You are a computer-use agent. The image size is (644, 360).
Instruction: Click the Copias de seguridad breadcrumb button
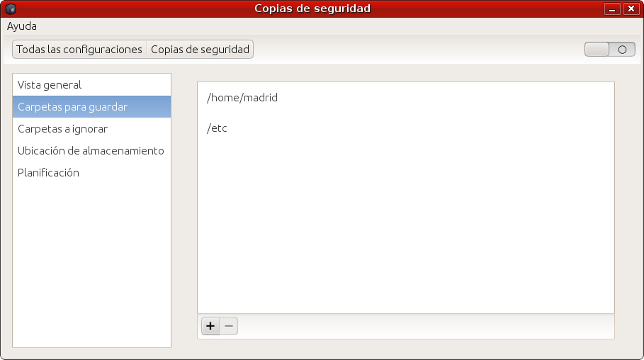(200, 50)
